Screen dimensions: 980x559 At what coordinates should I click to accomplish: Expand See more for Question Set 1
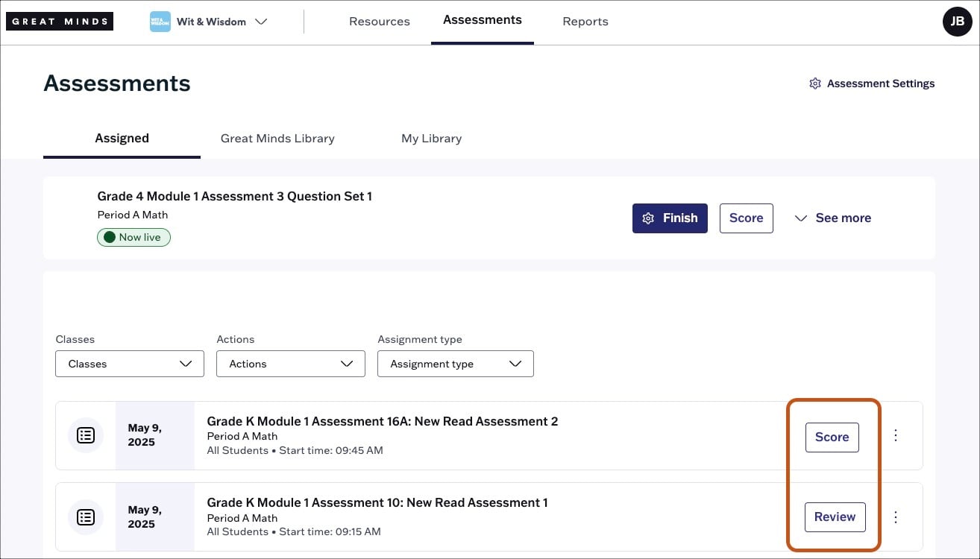832,218
